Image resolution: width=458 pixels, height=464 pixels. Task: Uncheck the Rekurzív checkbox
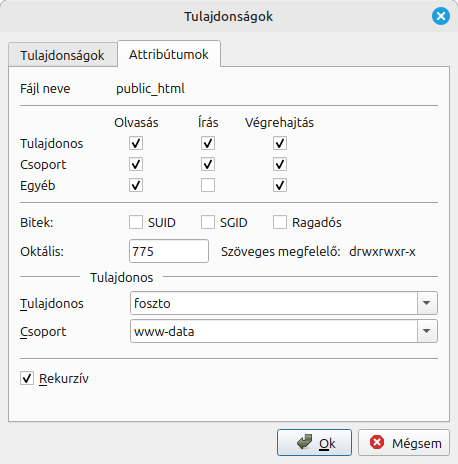tap(27, 378)
